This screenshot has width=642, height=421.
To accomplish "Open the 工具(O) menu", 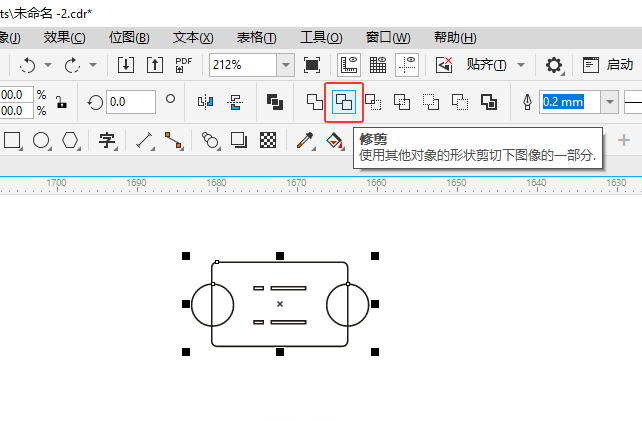I will point(321,38).
